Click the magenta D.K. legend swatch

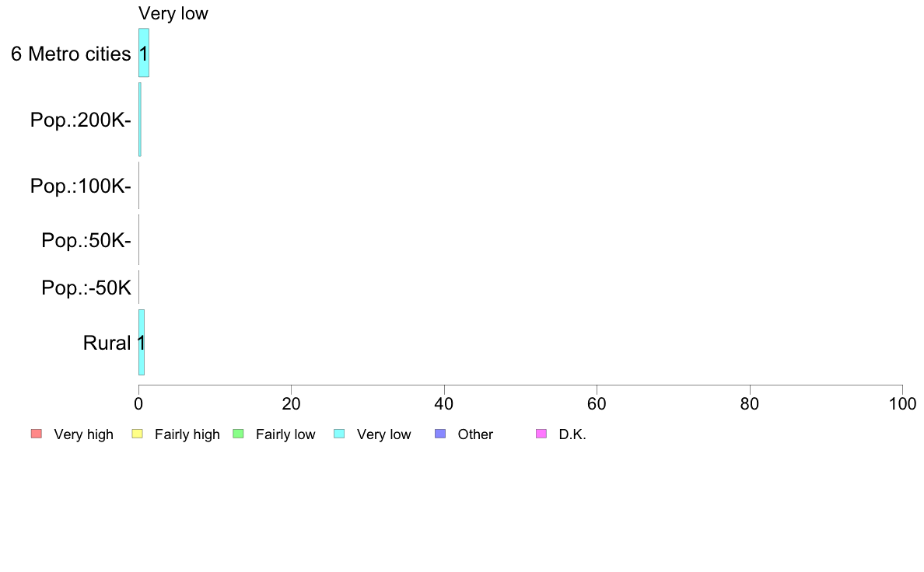[541, 434]
